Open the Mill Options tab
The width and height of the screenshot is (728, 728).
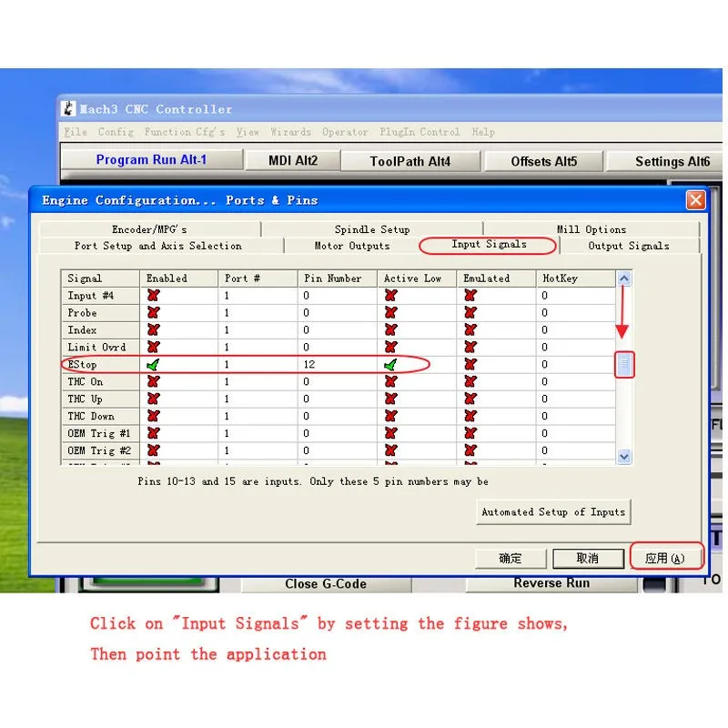tap(591, 229)
